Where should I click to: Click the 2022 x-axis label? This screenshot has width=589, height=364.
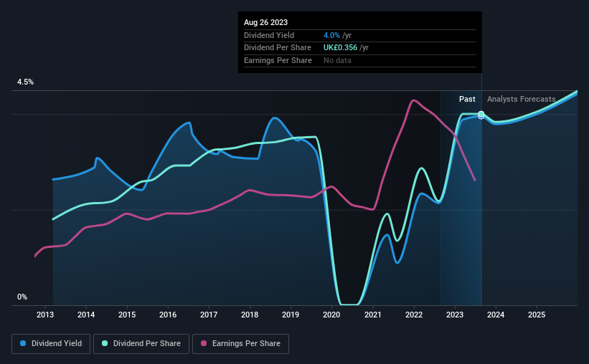pos(414,315)
